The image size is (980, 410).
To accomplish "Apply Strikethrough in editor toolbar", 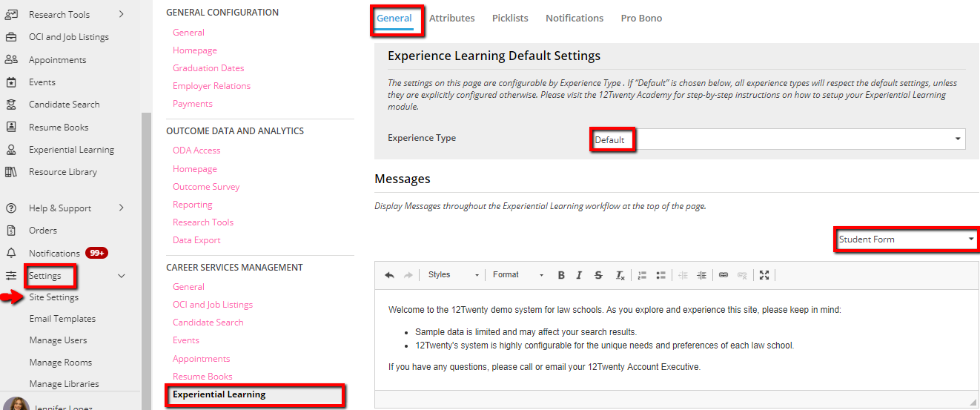I will (598, 275).
